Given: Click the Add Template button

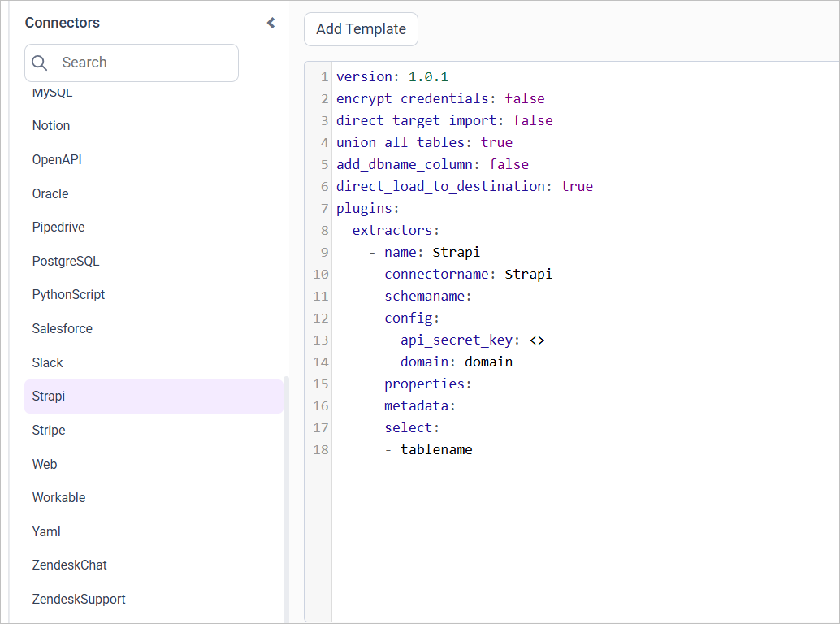Looking at the screenshot, I should tap(360, 29).
